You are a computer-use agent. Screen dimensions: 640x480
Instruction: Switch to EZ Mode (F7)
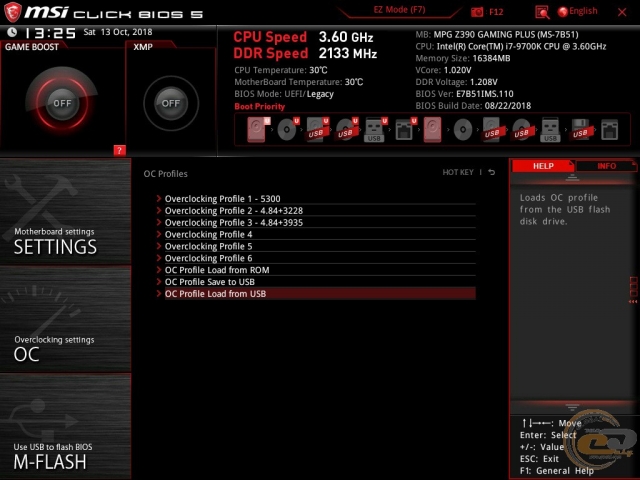coord(399,10)
